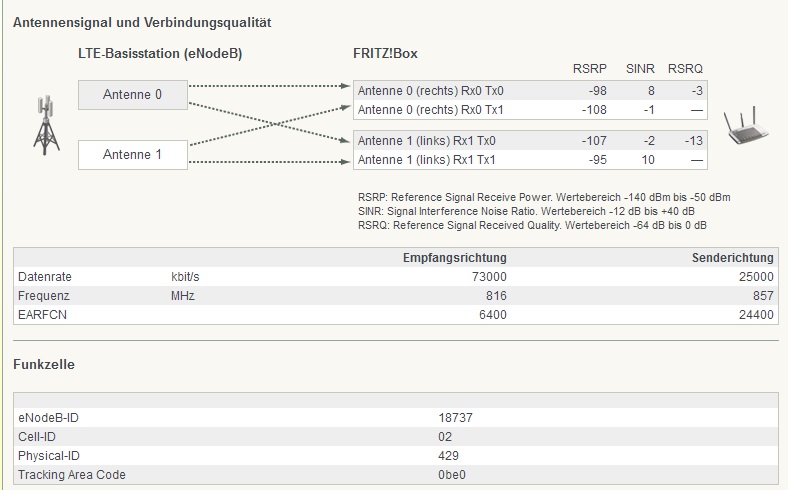The width and height of the screenshot is (788, 490).
Task: Click the RSRQ value -13
Action: 694,141
